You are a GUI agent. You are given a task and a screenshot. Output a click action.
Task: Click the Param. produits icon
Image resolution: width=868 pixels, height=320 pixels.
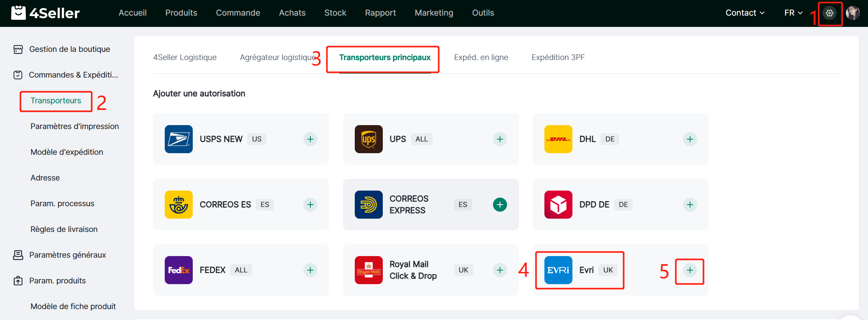(18, 281)
